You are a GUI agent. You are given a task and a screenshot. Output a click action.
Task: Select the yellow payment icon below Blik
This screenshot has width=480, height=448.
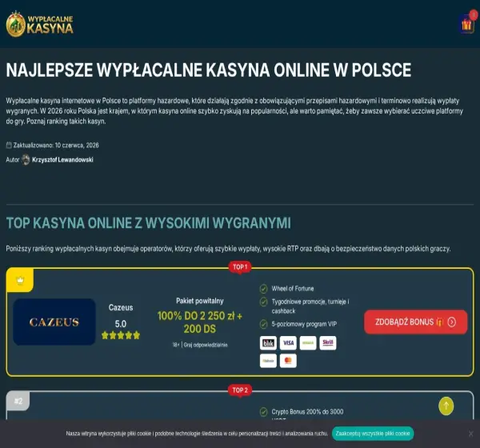pos(268,361)
